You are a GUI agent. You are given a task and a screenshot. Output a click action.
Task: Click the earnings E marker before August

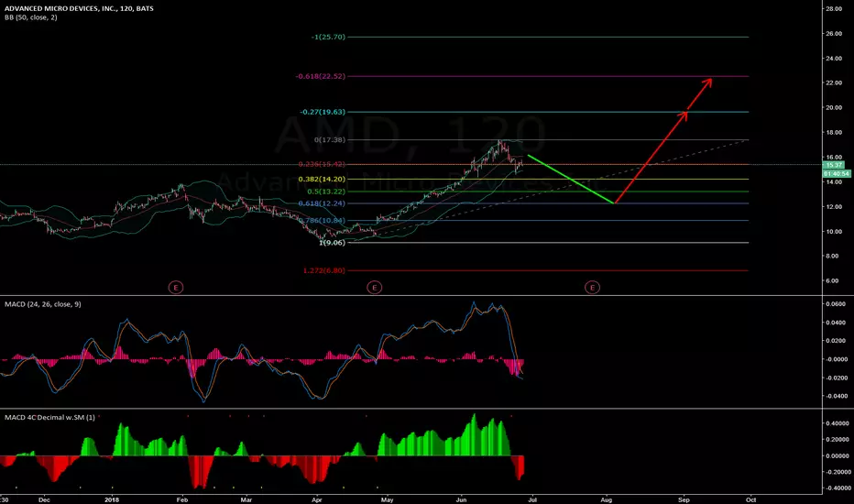tap(592, 287)
